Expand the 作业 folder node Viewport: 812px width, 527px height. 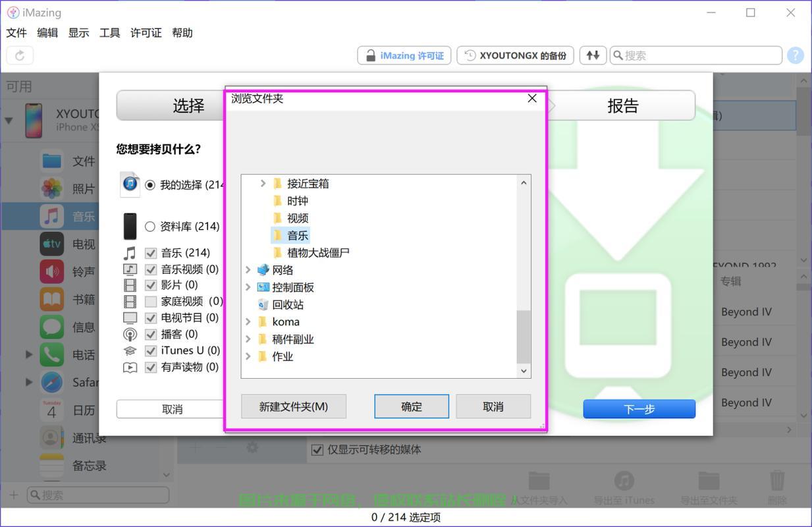click(248, 356)
